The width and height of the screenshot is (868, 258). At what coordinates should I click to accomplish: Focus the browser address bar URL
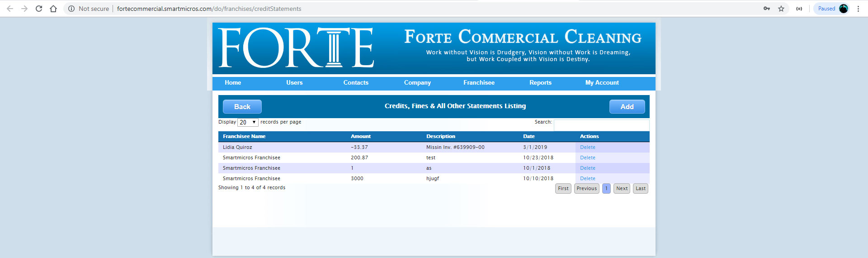click(x=209, y=9)
